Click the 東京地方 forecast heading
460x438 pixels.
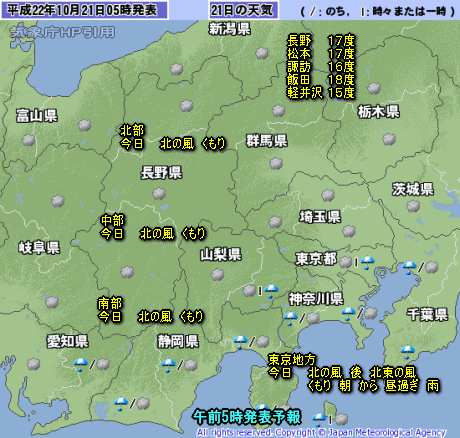pyautogui.click(x=292, y=359)
